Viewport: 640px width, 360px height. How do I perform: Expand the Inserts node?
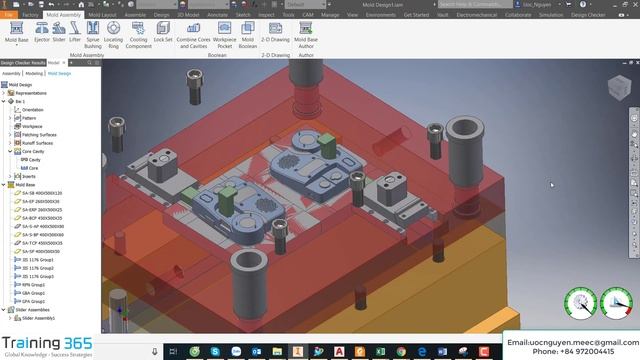[10, 176]
